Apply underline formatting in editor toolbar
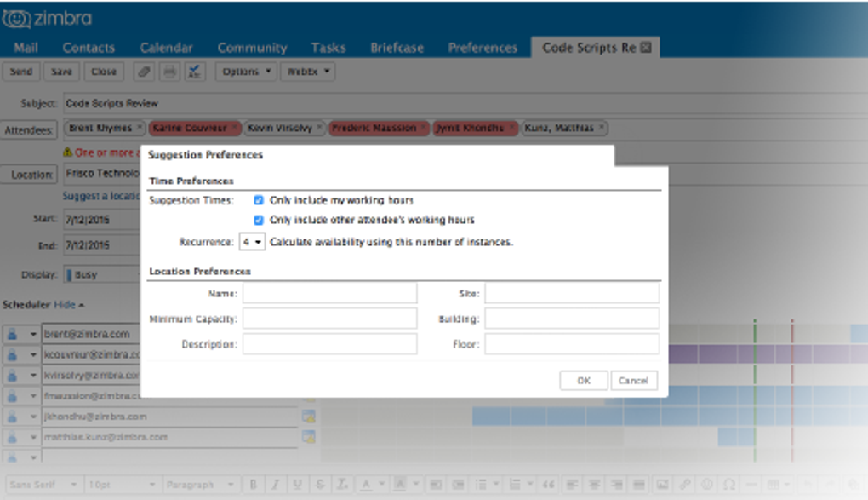The height and width of the screenshot is (500, 868). click(297, 485)
